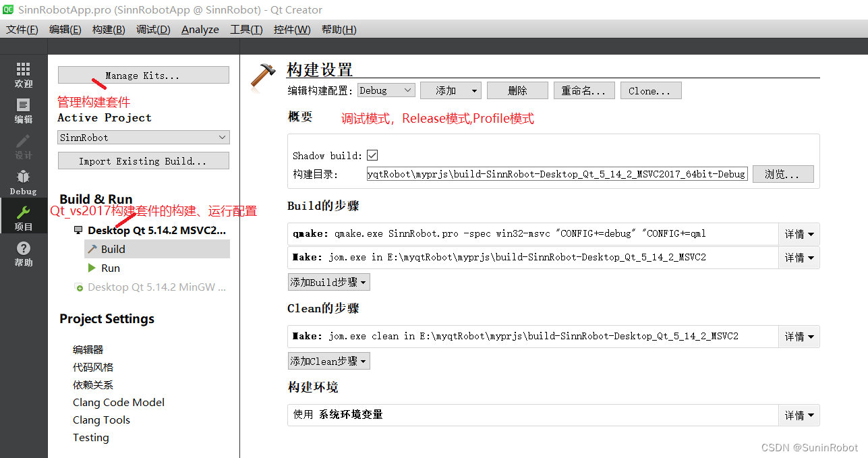Click the monitor icon beside Desktop Qt MSVC kit
This screenshot has width=868, height=458.
pos(78,231)
